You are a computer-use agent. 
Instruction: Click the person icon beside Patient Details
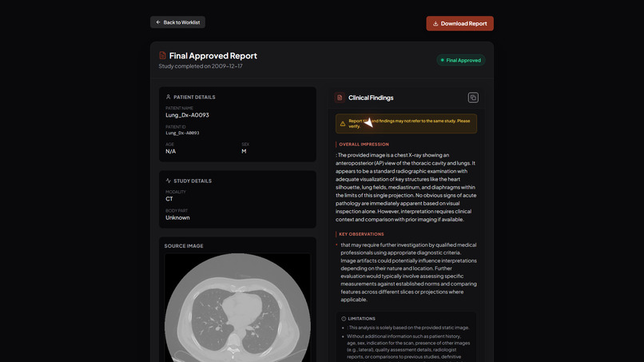(x=168, y=97)
